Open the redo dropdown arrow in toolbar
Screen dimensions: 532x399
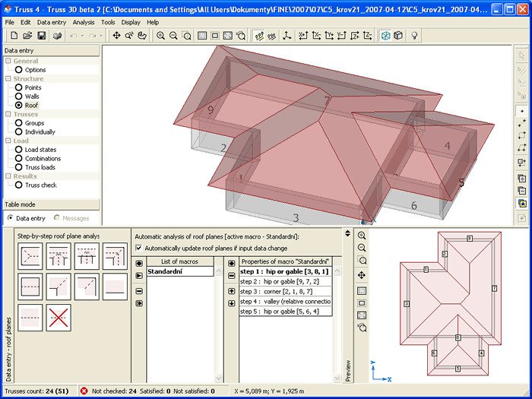pyautogui.click(x=101, y=36)
